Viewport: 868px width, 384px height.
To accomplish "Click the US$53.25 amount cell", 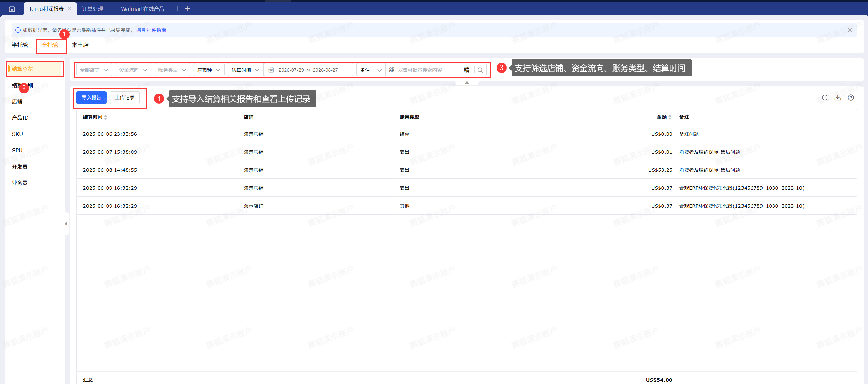I will pos(660,170).
